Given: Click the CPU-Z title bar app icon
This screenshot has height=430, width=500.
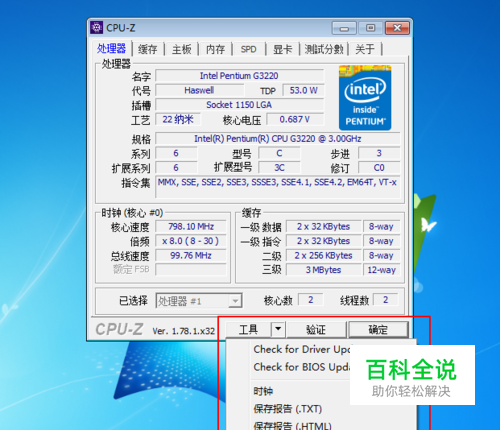Looking at the screenshot, I should click(x=96, y=28).
